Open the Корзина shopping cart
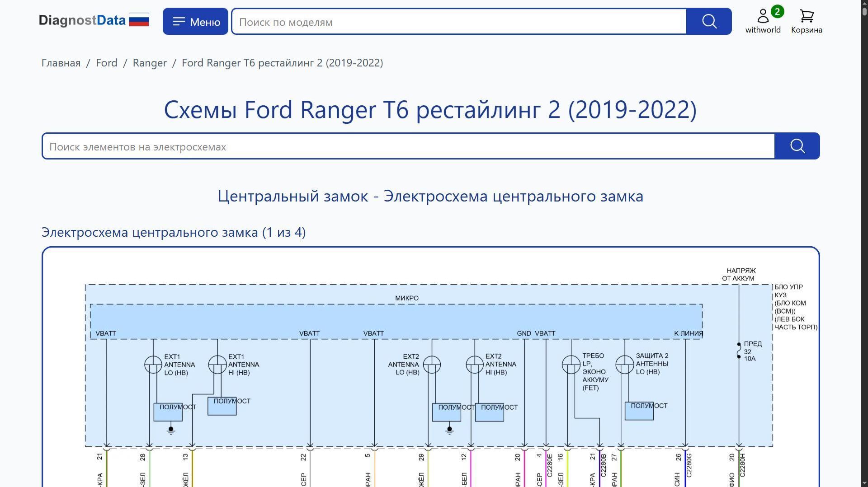The width and height of the screenshot is (868, 487). (x=807, y=21)
